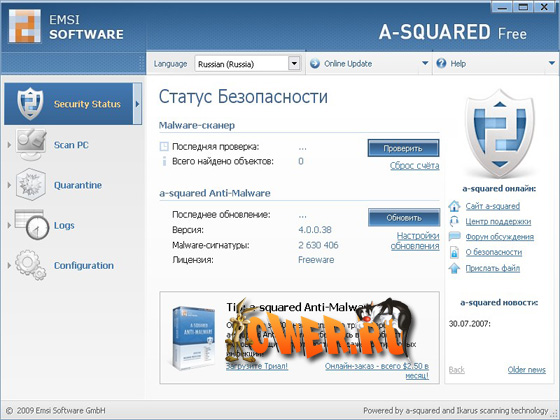Viewport: 560px width, 420px height.
Task: Click the speech bubble icon beside Форум обсуждения
Action: click(454, 236)
